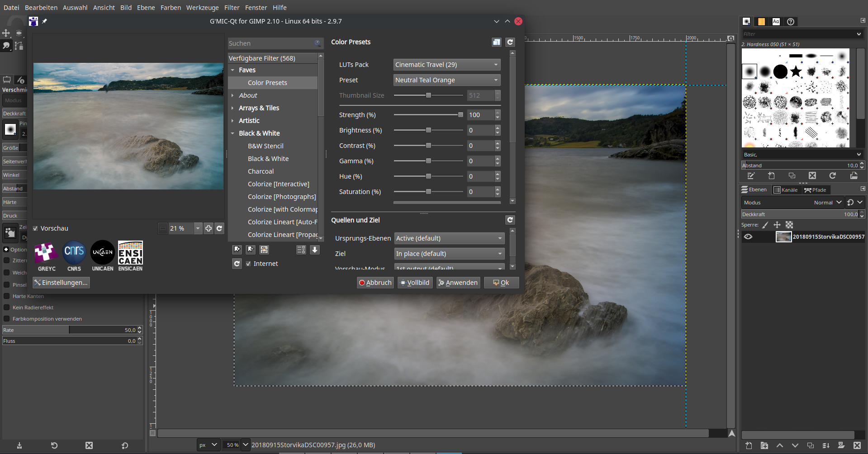This screenshot has height=454, width=868.
Task: Click the Saturation (%) slider
Action: pos(428,192)
